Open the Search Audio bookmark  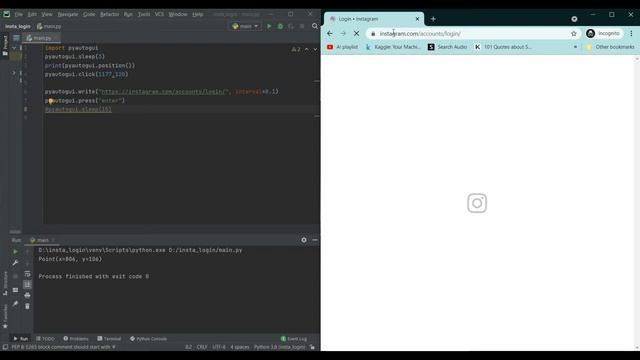coord(447,47)
